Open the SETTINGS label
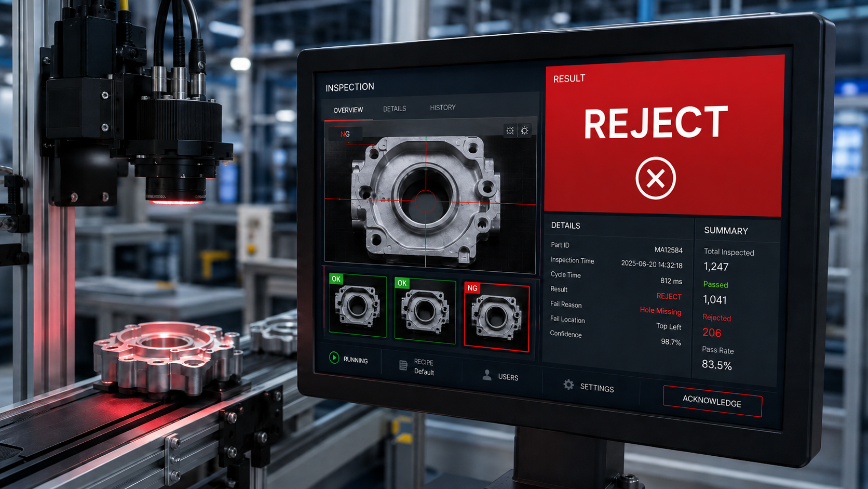This screenshot has width=868, height=489. coord(597,388)
